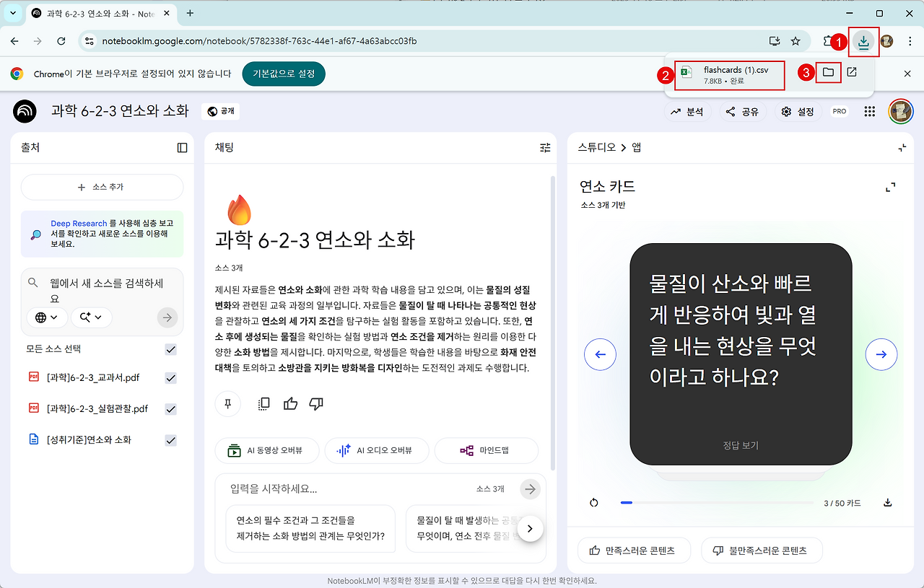Copy the notebook summary text

(264, 404)
